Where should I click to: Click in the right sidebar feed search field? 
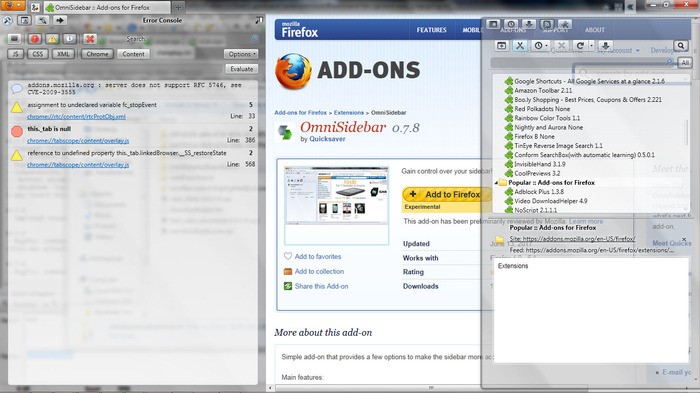coord(583,63)
